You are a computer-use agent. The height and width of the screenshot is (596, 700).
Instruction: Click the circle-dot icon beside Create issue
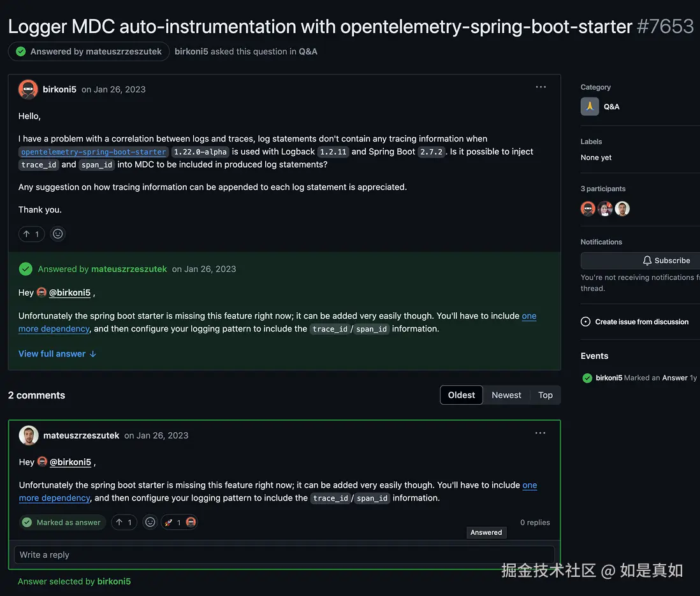click(x=585, y=322)
